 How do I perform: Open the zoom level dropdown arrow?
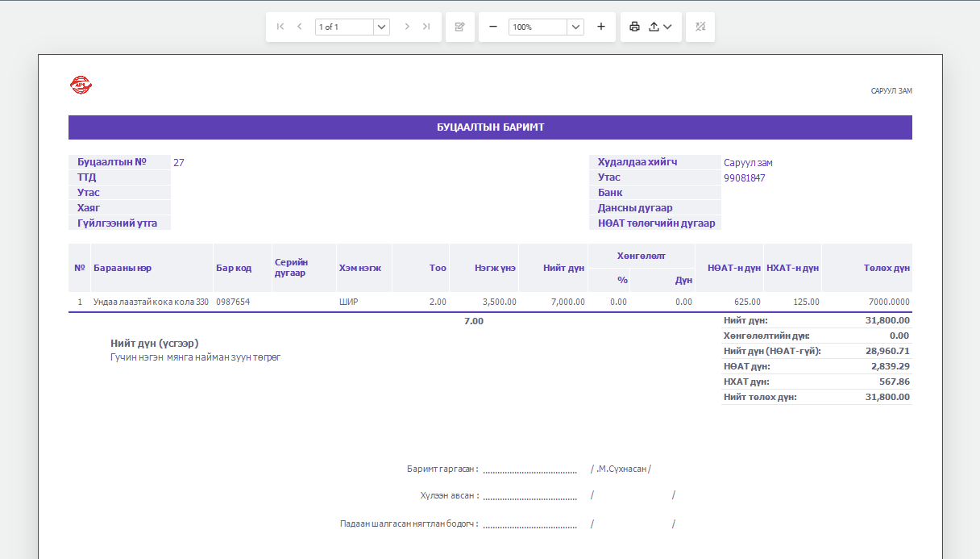click(x=575, y=27)
